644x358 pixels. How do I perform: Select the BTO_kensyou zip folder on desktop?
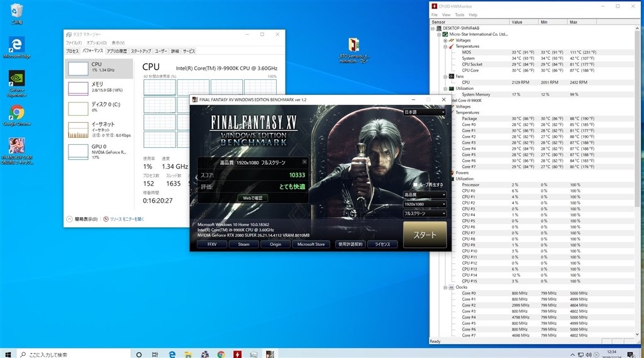[x=353, y=50]
